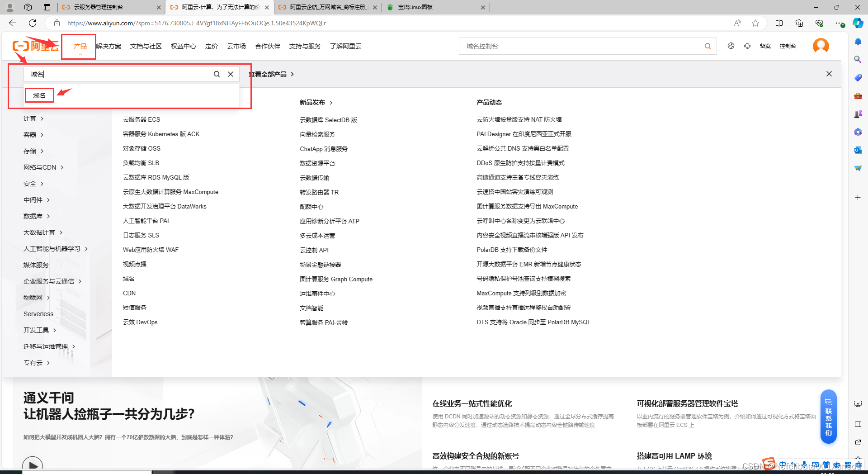Click the Aliyun logo

(x=35, y=46)
